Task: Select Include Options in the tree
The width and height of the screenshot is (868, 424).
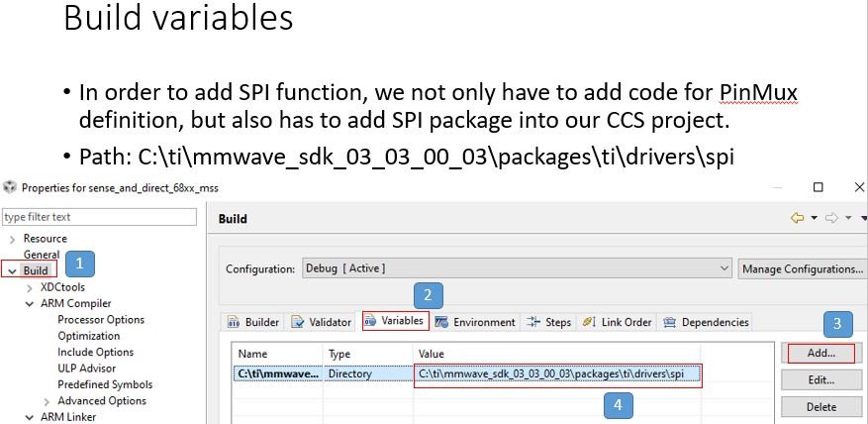Action: pos(95,352)
